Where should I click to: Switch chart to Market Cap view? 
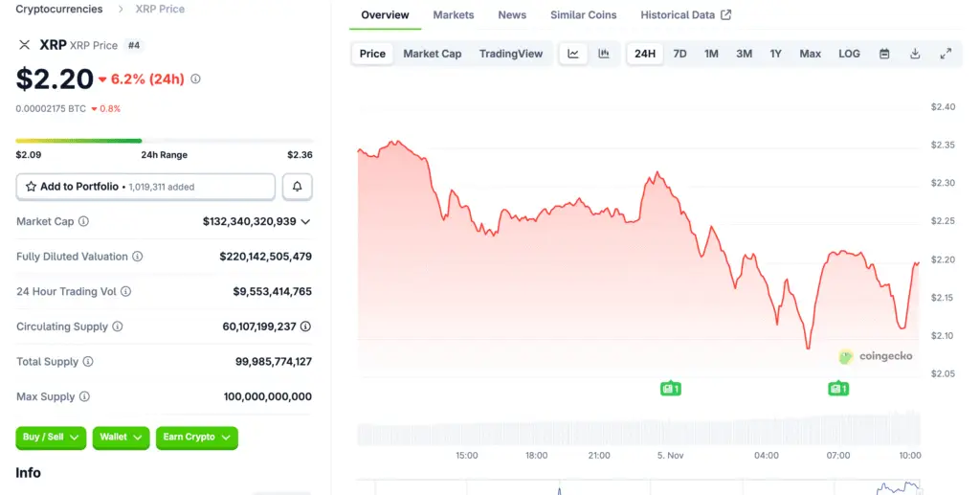[x=432, y=54]
